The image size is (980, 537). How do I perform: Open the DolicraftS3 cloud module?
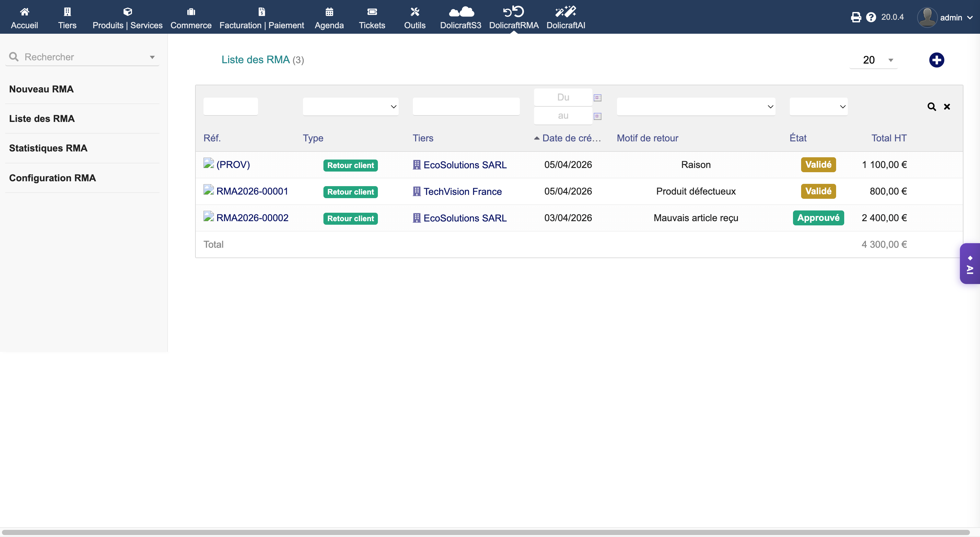tap(460, 18)
